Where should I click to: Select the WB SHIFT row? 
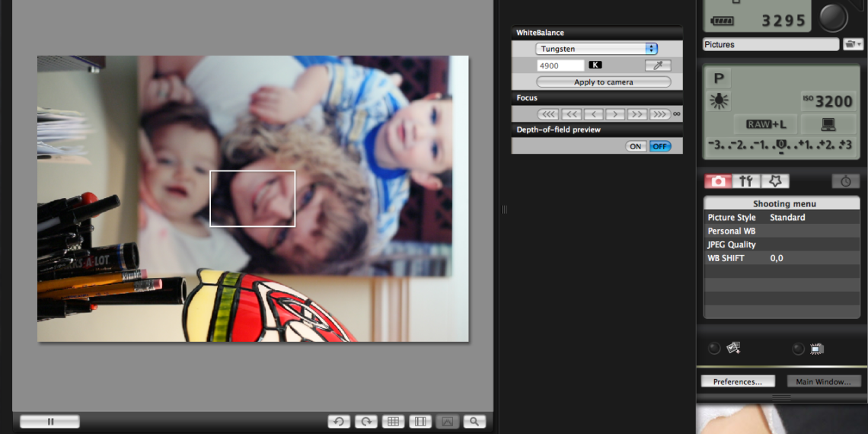tap(782, 258)
